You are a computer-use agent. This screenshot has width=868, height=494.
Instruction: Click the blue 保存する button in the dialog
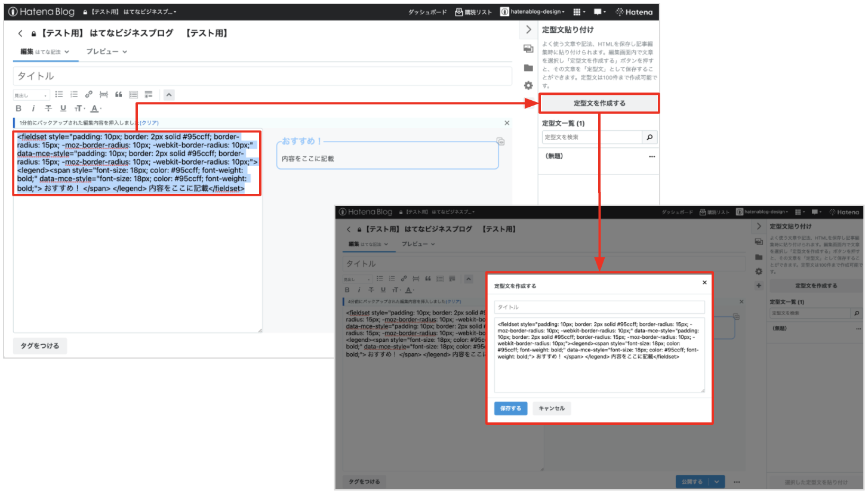pos(510,409)
